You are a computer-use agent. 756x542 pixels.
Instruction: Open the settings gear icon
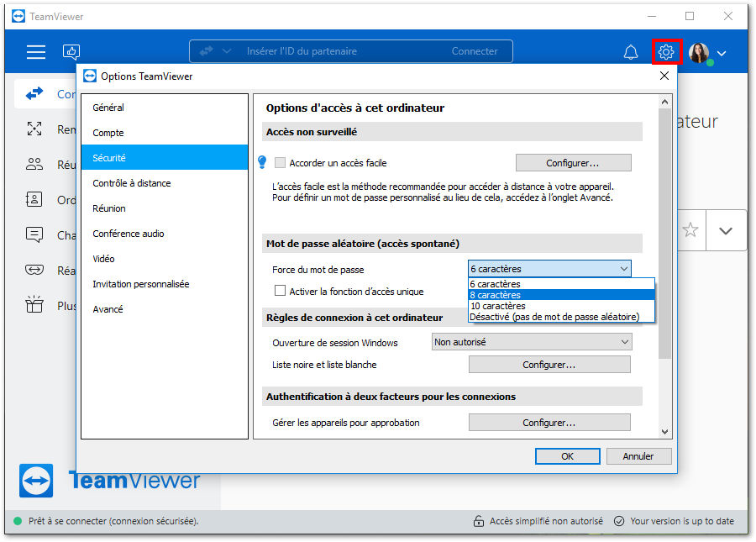(x=666, y=52)
